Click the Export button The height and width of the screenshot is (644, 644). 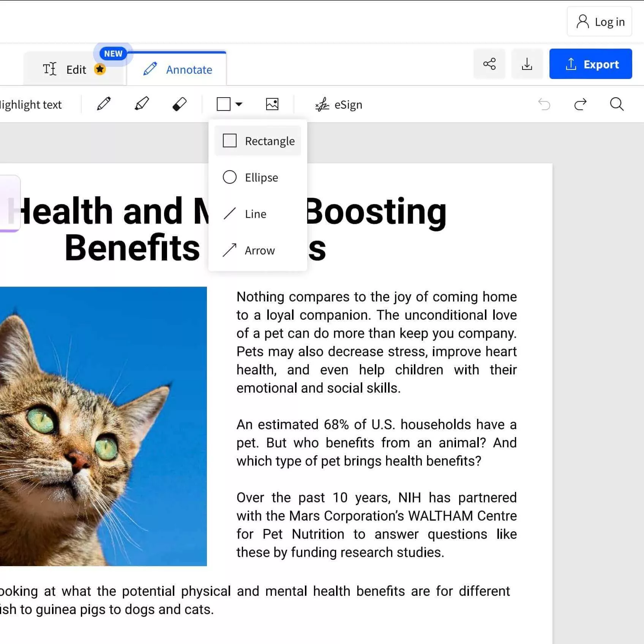591,64
